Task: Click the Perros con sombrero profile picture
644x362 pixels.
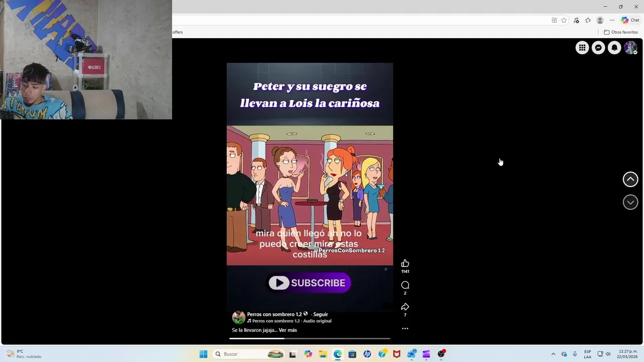Action: click(238, 317)
